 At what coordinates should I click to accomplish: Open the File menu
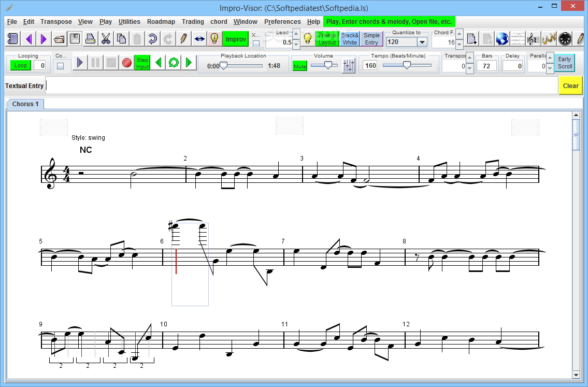point(12,22)
